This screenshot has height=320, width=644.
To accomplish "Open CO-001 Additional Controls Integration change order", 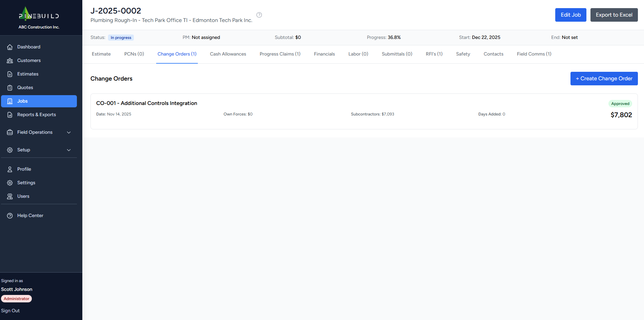I will tap(147, 103).
